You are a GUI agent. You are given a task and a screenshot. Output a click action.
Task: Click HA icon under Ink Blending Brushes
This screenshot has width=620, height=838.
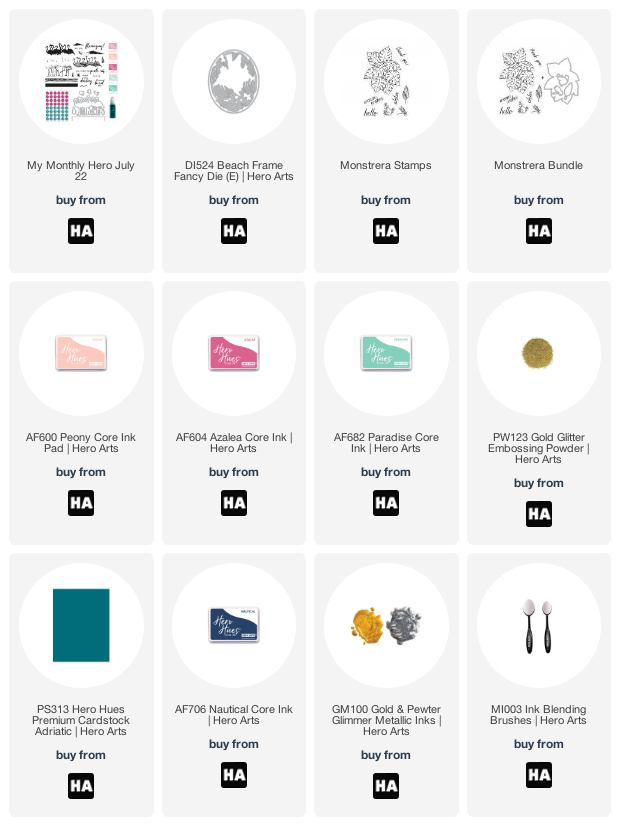[539, 775]
